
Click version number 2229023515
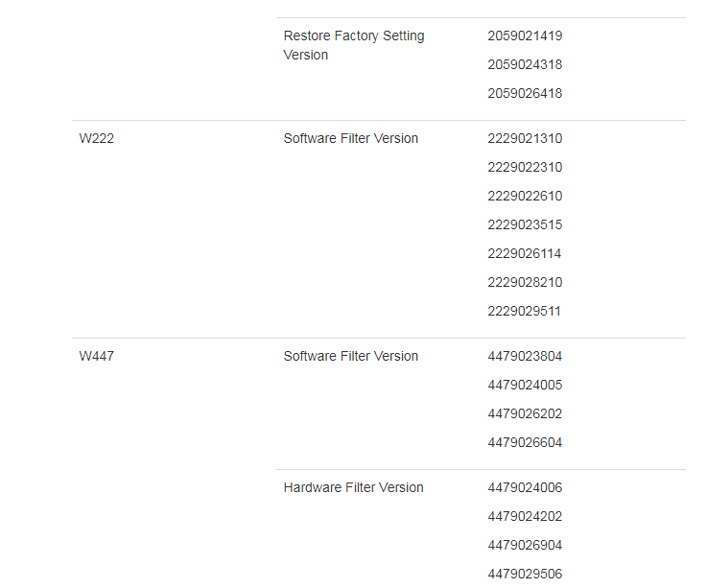[x=525, y=225]
